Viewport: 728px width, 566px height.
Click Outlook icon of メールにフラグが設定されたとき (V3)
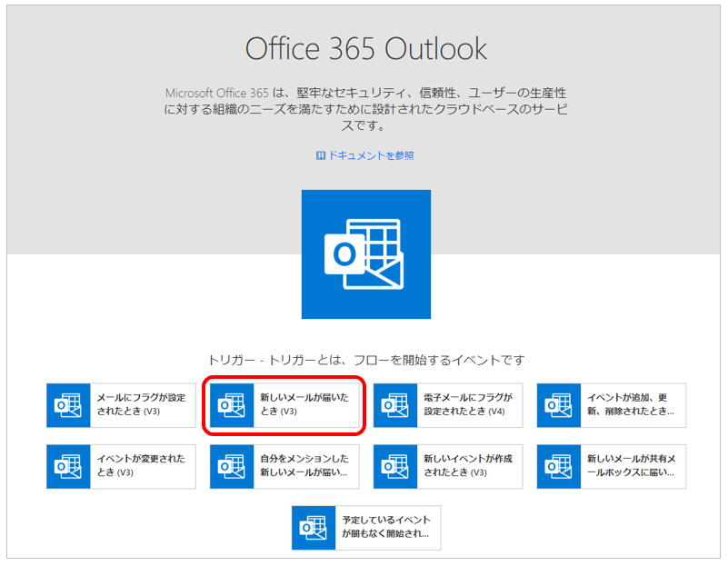(x=68, y=405)
